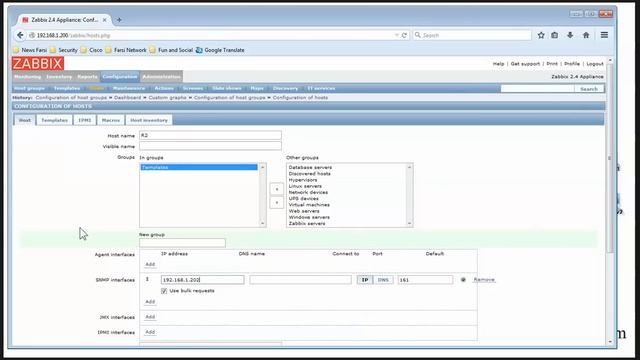This screenshot has width=640, height=360.
Task: Open the Monitoring menu
Action: click(x=27, y=77)
